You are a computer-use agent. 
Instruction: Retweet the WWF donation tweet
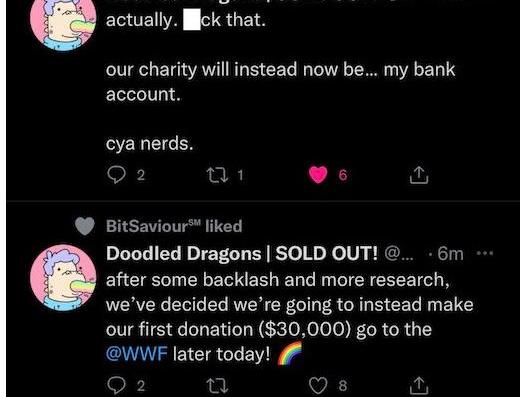218,386
